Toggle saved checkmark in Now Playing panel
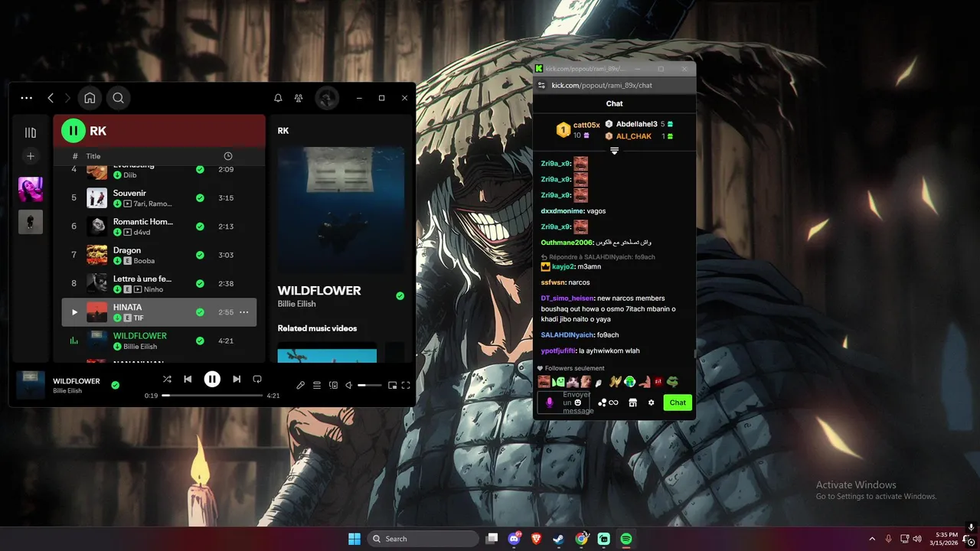980x551 pixels. [400, 296]
